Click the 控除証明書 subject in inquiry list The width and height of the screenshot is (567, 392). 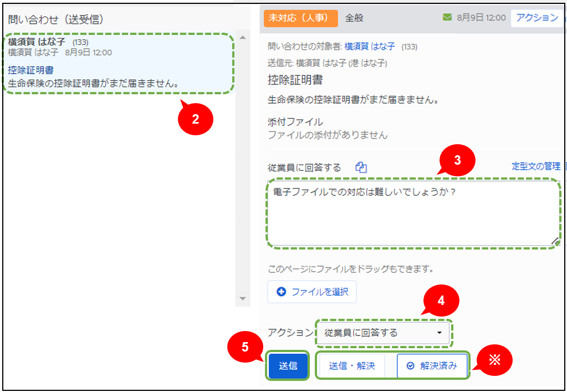(x=30, y=71)
